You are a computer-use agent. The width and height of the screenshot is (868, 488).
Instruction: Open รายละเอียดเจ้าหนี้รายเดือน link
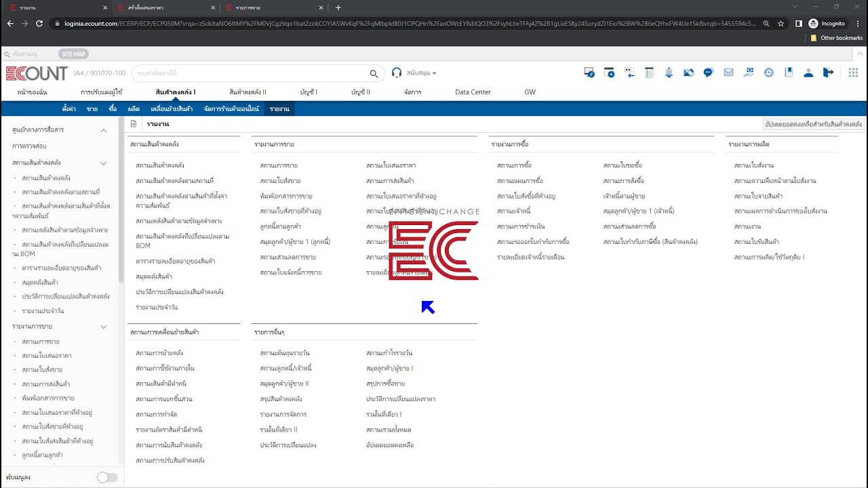(x=530, y=257)
